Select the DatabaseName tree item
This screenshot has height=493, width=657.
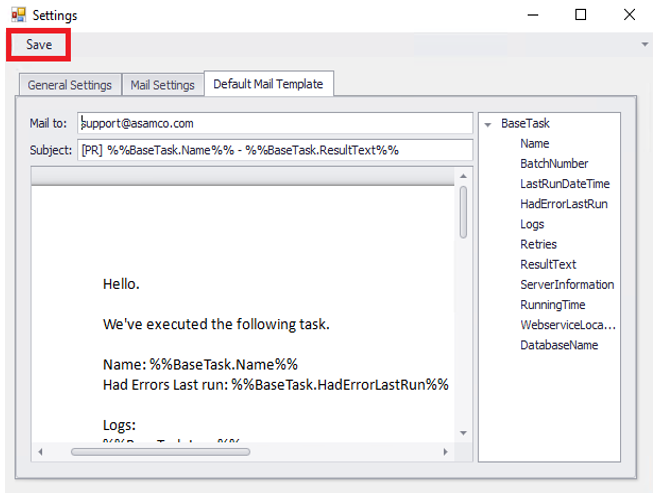pyautogui.click(x=558, y=345)
